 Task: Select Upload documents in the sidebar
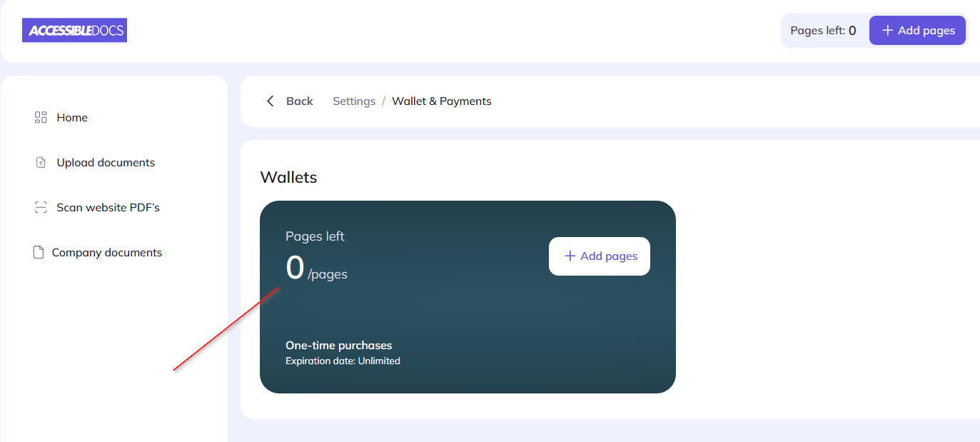pyautogui.click(x=105, y=162)
